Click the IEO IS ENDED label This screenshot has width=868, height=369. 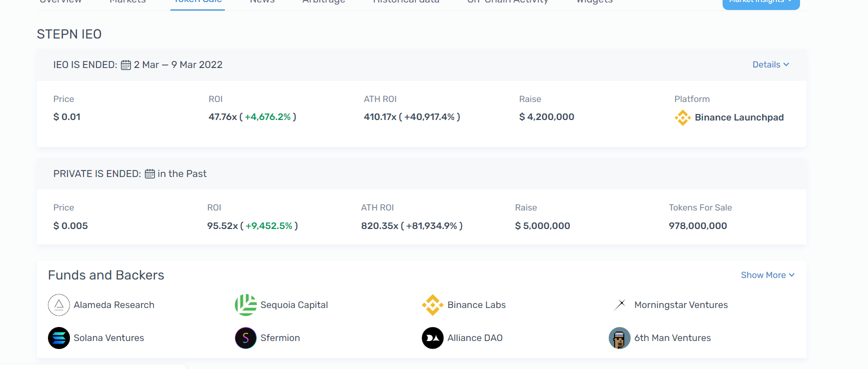(x=85, y=65)
